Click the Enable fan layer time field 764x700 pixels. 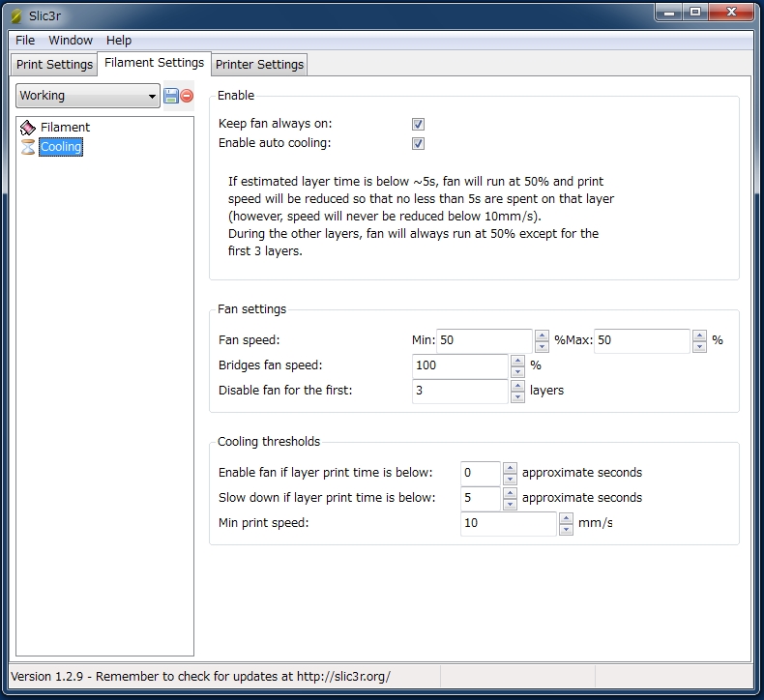[x=481, y=473]
